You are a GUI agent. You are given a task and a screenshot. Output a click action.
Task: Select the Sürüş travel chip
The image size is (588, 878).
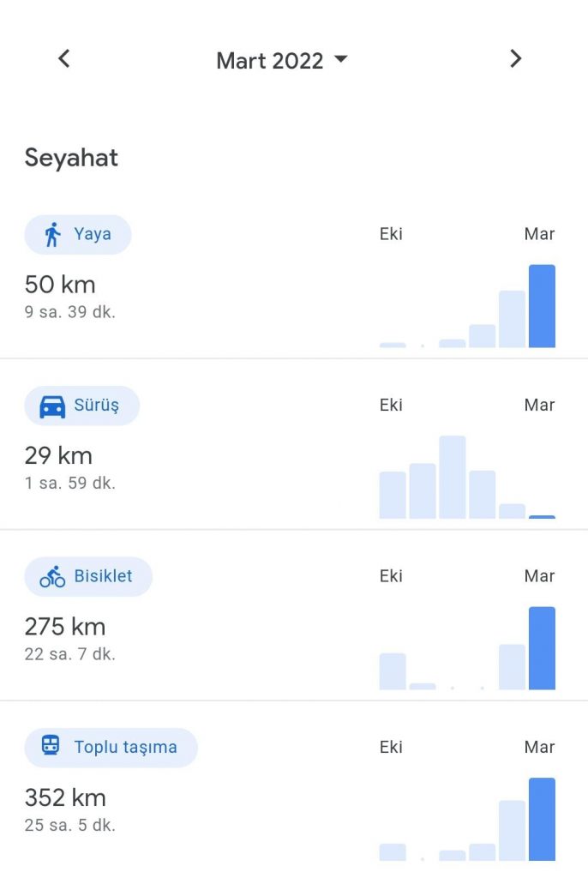tap(81, 406)
